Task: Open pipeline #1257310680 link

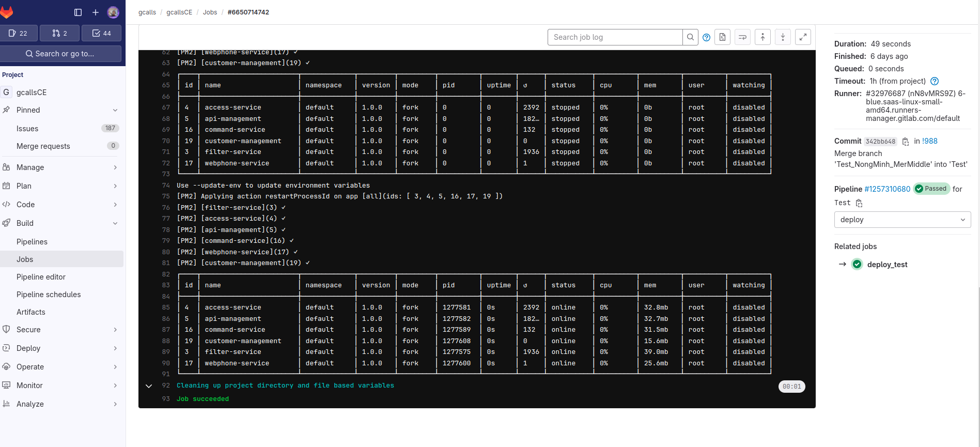Action: click(887, 189)
